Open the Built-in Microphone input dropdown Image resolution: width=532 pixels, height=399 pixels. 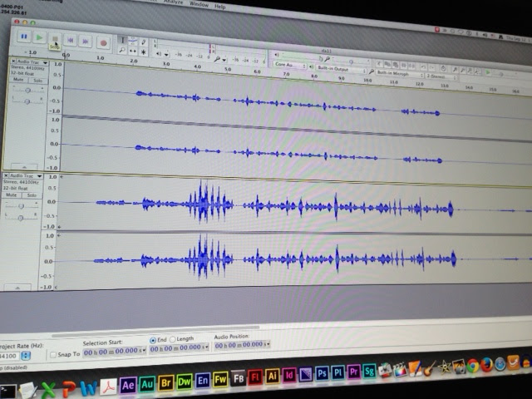click(x=400, y=74)
